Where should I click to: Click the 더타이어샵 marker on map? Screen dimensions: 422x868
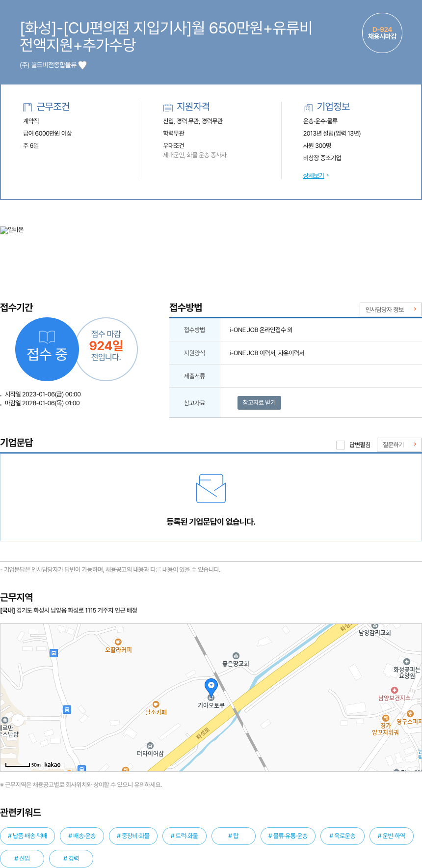[150, 746]
